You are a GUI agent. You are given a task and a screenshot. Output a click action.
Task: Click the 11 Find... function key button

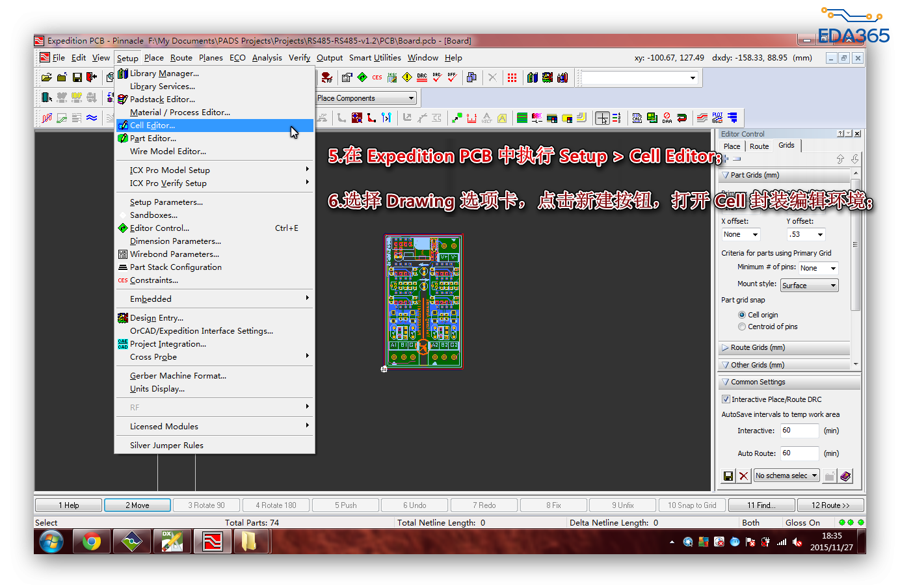[761, 505]
